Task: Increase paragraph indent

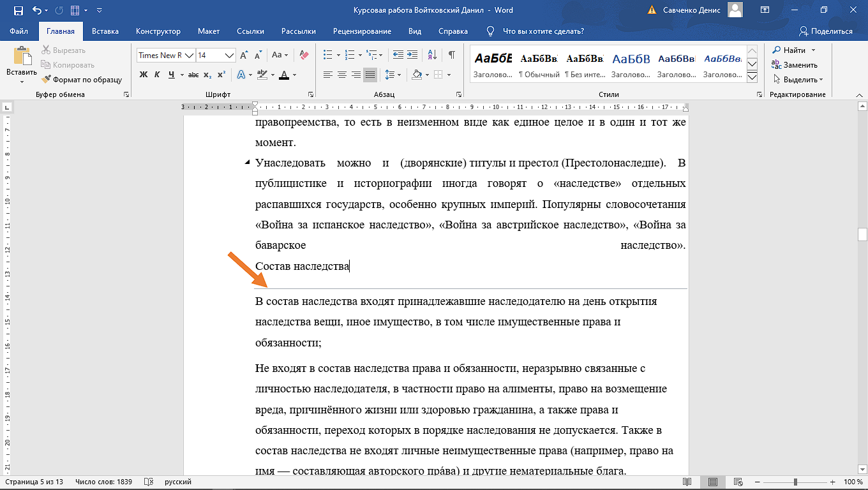Action: click(413, 55)
